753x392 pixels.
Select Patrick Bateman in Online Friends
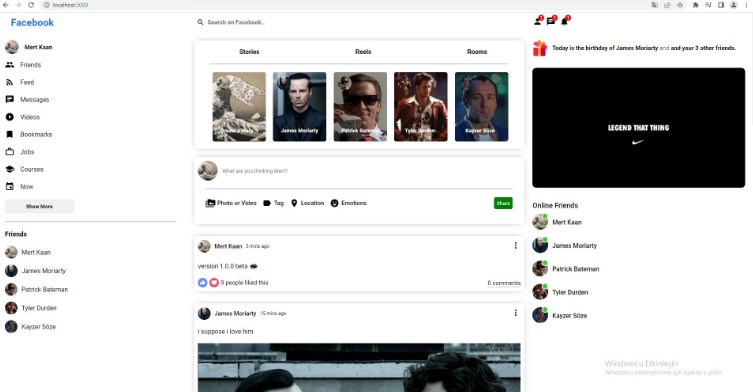pyautogui.click(x=566, y=269)
